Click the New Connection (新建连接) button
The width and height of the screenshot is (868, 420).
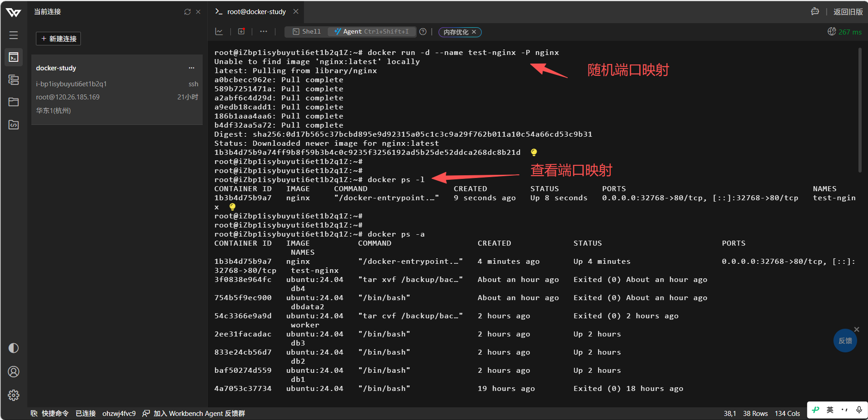(59, 39)
